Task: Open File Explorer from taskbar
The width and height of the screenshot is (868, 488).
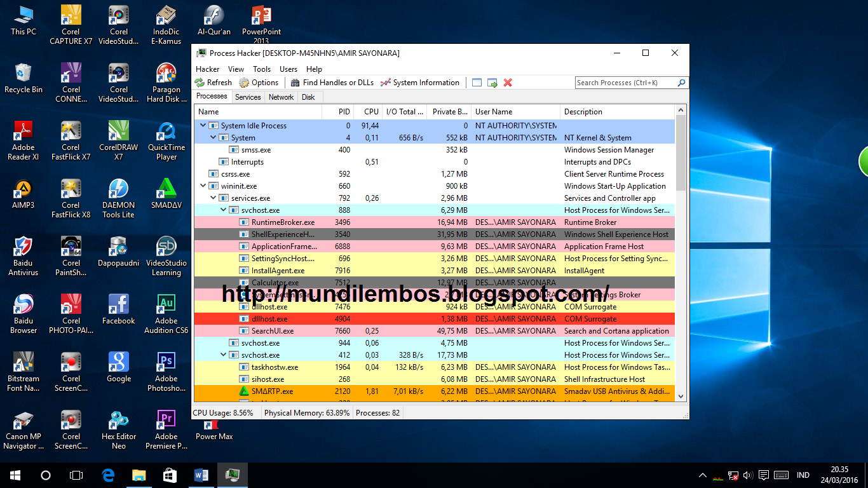Action: [139, 475]
